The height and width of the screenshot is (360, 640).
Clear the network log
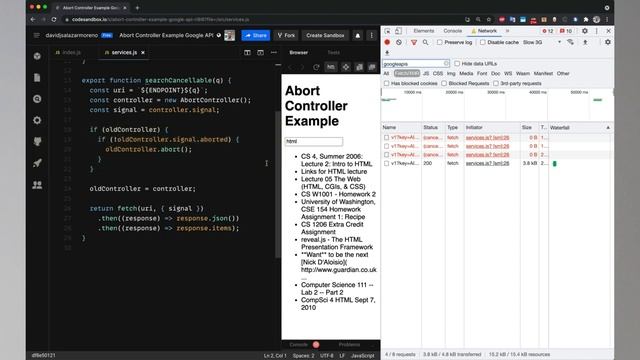point(399,42)
